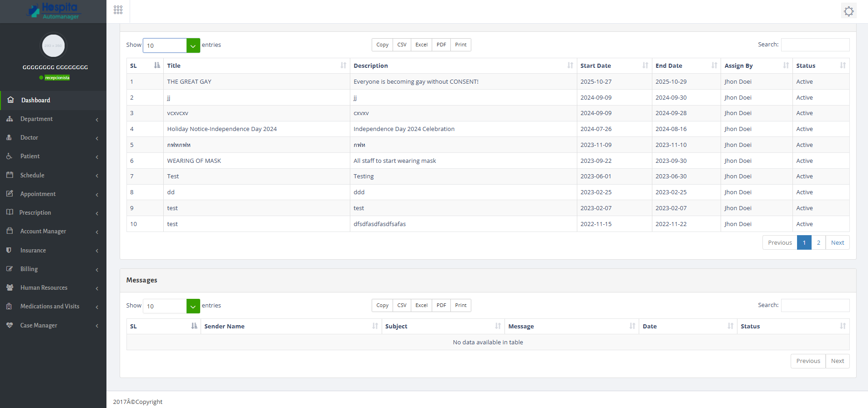Expand the Doctor menu chevron

coord(97,138)
